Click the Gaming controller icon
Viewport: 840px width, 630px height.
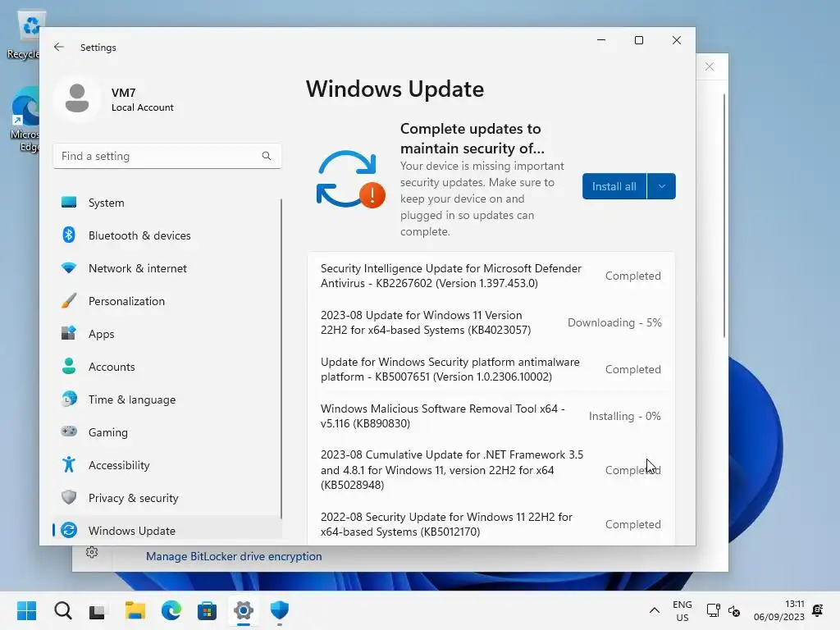tap(69, 431)
